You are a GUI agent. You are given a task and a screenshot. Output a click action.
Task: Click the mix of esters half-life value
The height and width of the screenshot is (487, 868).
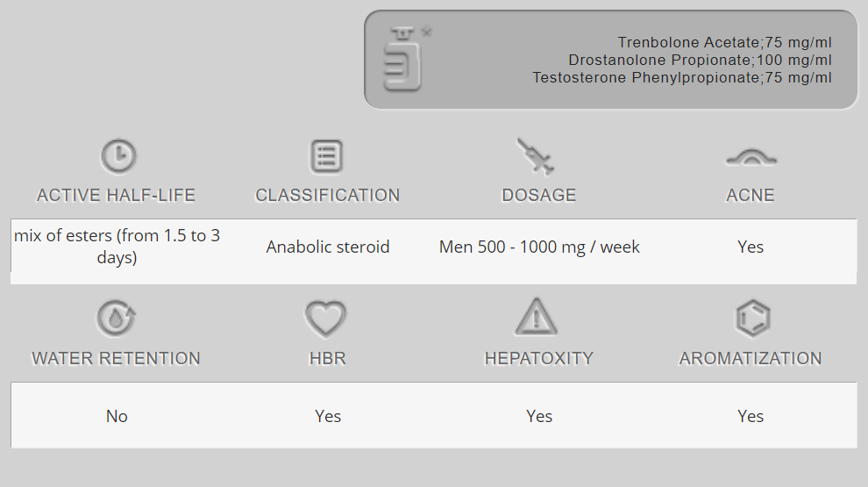click(117, 247)
